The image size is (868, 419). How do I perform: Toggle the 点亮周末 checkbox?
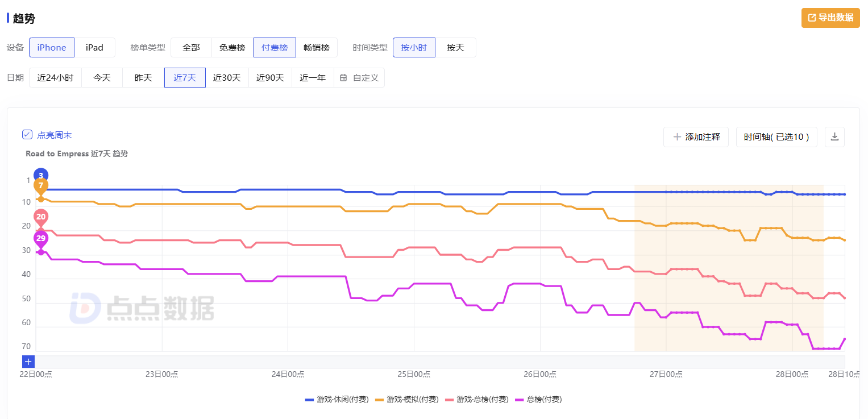[x=27, y=135]
